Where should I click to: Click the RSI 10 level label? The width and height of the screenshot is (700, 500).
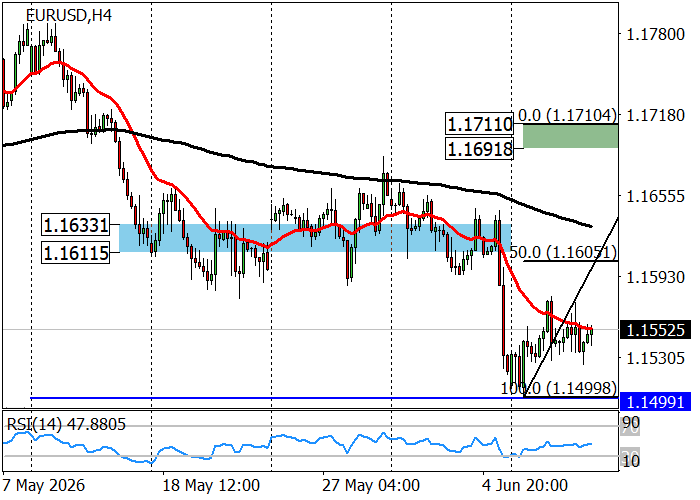[x=631, y=461]
